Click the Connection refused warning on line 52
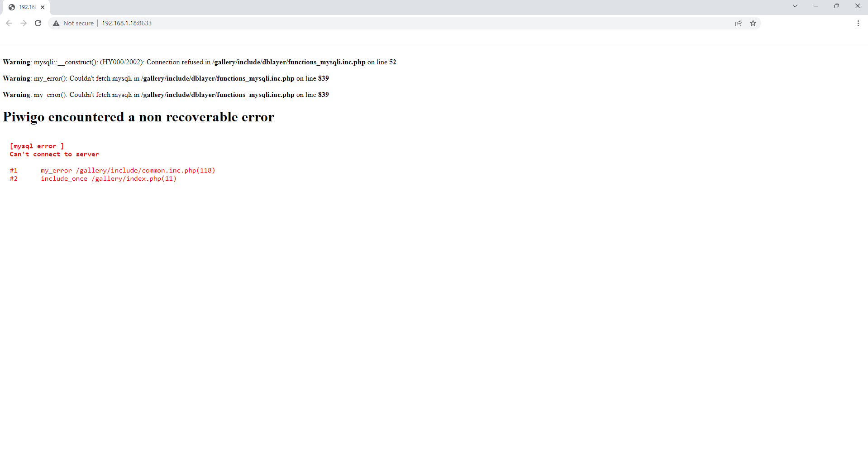Image resolution: width=868 pixels, height=466 pixels. tap(200, 62)
